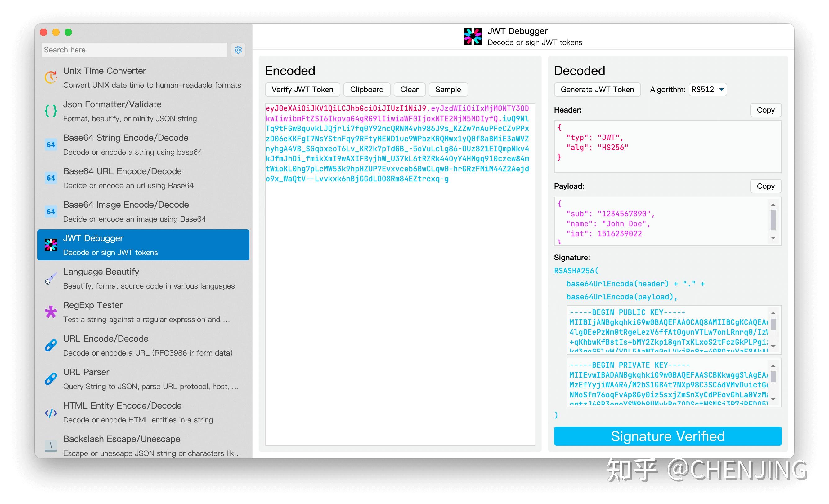
Task: Click Generate JWT Token button
Action: 597,90
